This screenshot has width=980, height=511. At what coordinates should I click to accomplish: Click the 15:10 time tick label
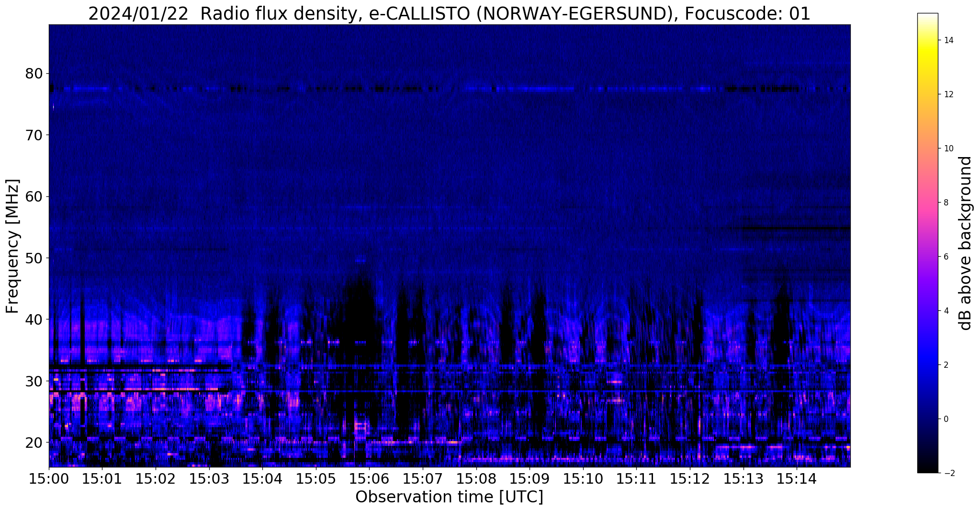pyautogui.click(x=583, y=479)
